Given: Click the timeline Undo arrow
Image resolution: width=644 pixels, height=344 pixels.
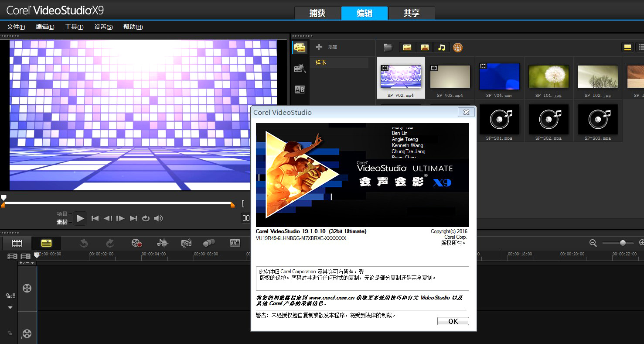Looking at the screenshot, I should tap(84, 243).
